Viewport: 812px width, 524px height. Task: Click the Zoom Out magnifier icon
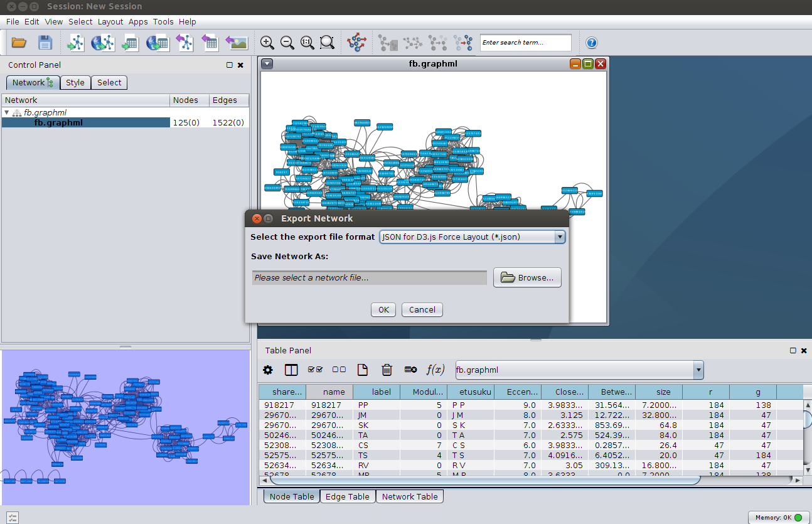click(287, 43)
